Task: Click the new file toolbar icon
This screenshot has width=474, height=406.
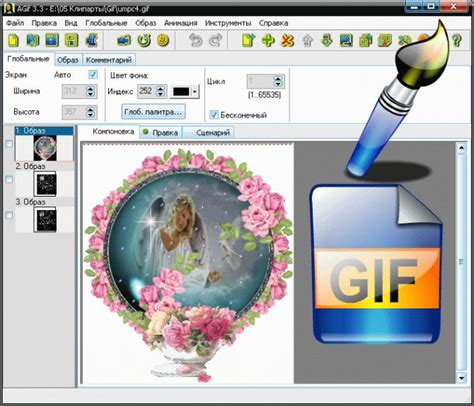Action: [13, 40]
